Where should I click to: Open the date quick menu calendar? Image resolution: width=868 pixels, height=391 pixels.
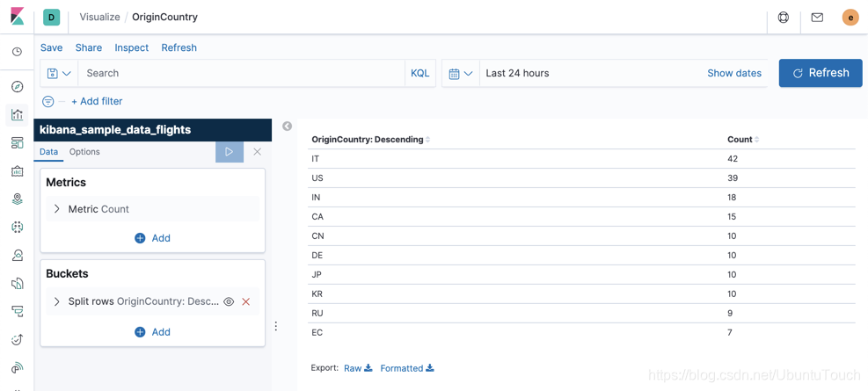point(461,73)
